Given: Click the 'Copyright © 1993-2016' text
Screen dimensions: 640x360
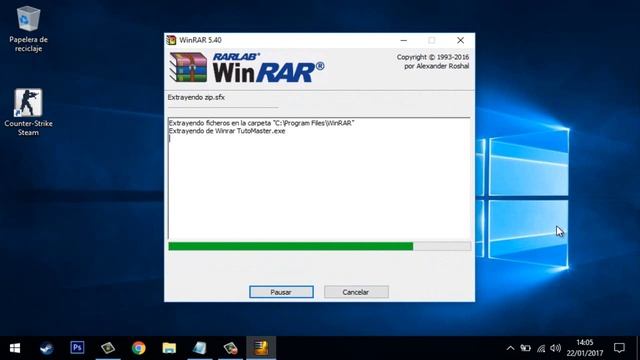Looking at the screenshot, I should (433, 57).
